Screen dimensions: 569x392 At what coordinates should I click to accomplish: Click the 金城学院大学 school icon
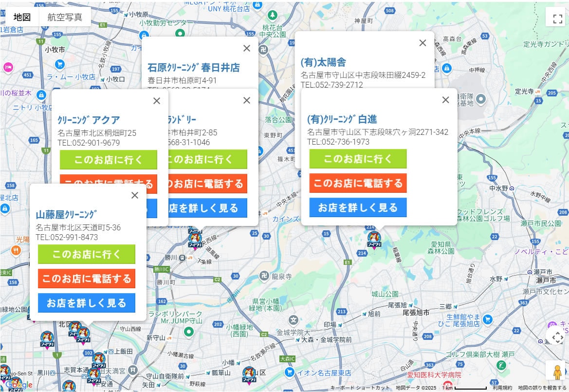click(x=293, y=320)
